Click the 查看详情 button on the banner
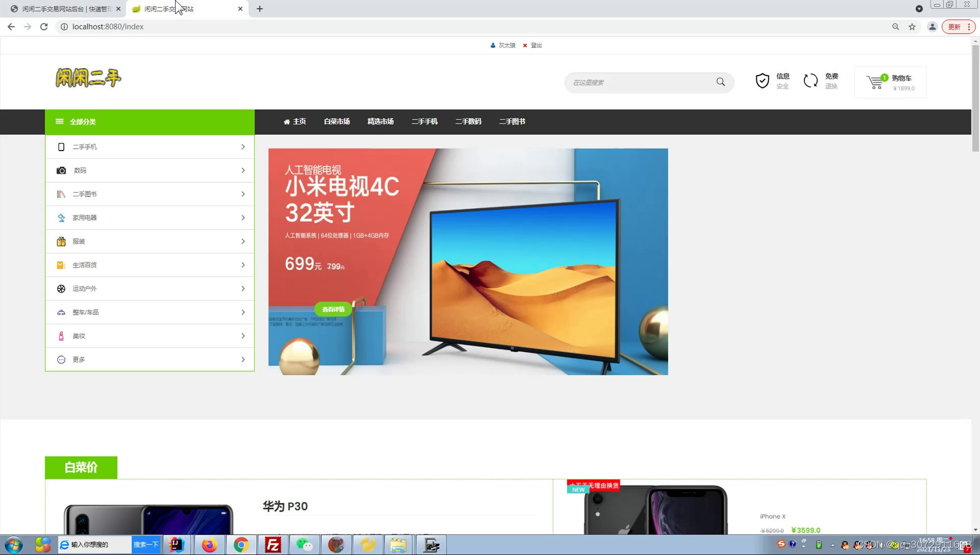 click(x=333, y=309)
